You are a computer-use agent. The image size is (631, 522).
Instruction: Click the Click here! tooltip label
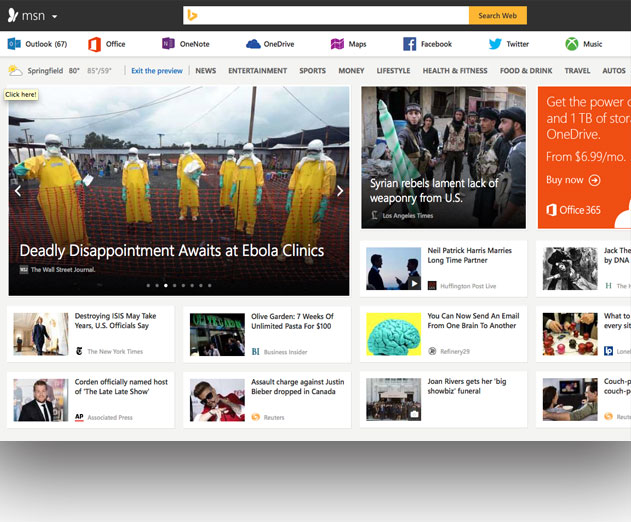point(21,95)
